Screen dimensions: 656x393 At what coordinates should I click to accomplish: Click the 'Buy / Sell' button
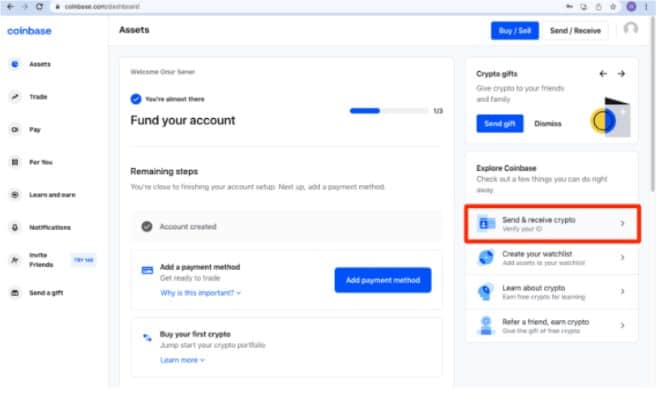tap(515, 31)
